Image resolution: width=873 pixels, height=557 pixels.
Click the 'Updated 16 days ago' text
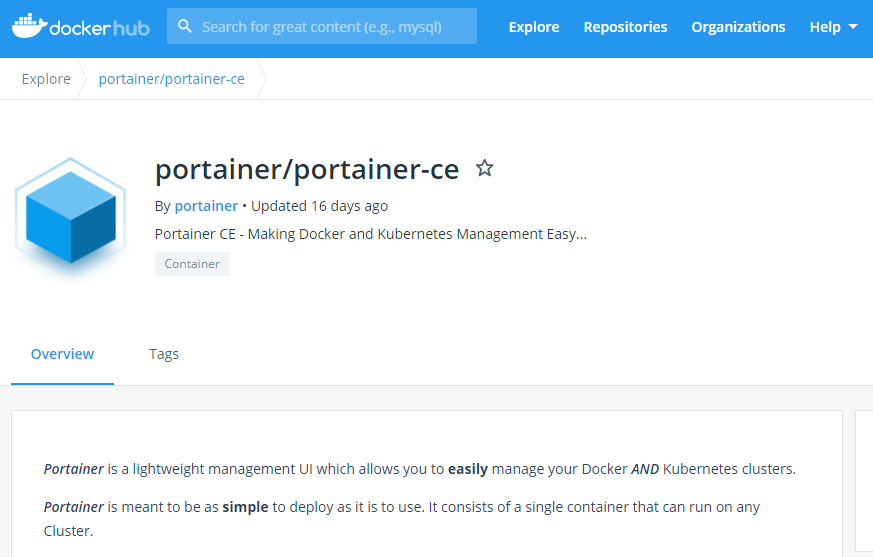pos(320,206)
